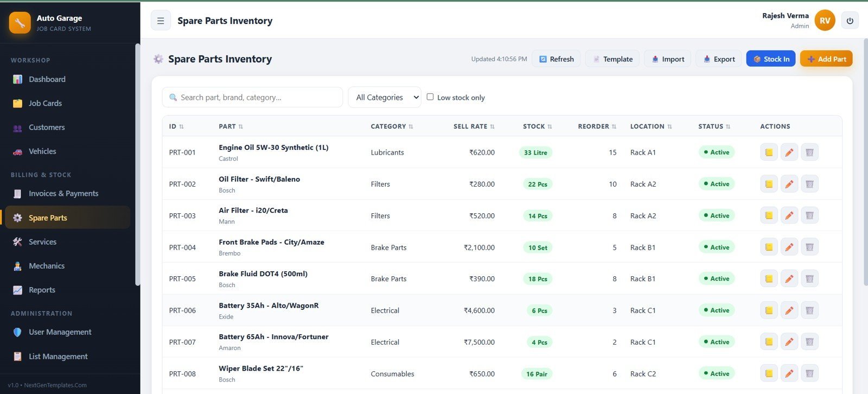Image resolution: width=868 pixels, height=394 pixels.
Task: Click the Stock In button
Action: coord(771,59)
